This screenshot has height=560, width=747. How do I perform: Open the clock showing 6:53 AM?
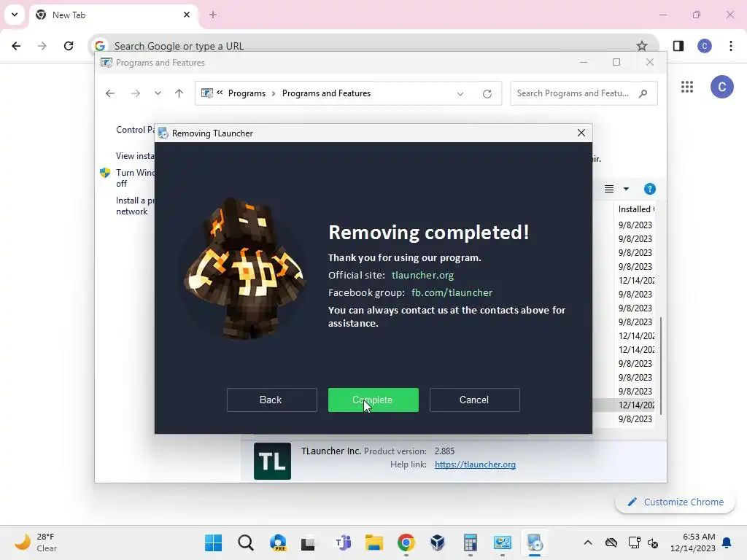(x=693, y=542)
